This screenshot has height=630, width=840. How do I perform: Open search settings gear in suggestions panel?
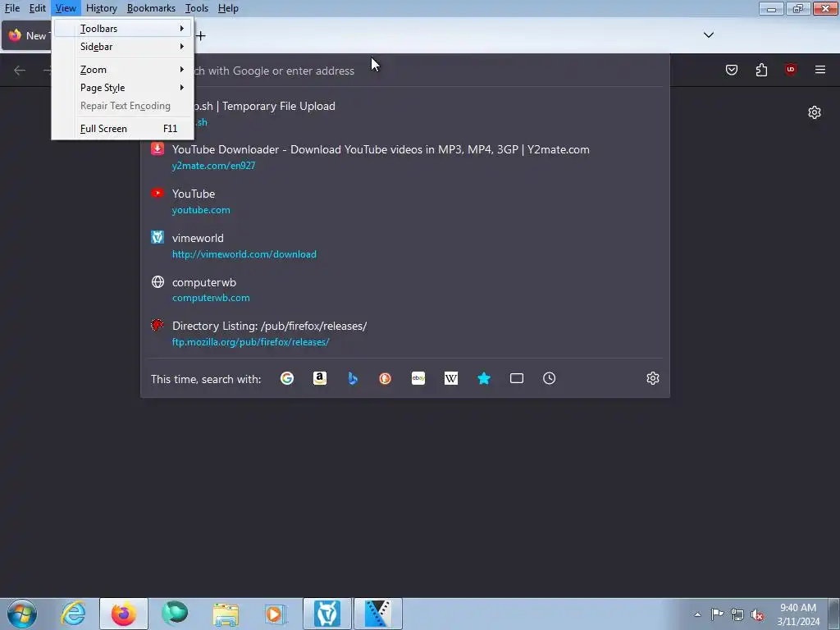point(652,378)
